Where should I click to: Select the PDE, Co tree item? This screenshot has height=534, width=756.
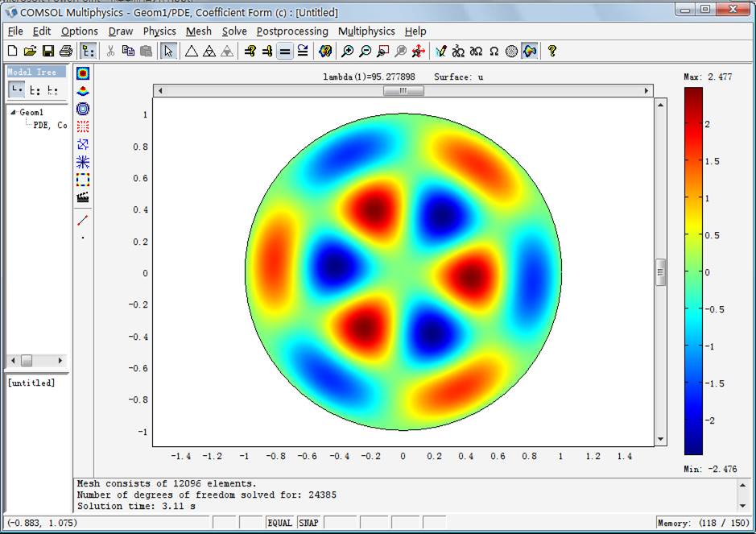coord(50,125)
